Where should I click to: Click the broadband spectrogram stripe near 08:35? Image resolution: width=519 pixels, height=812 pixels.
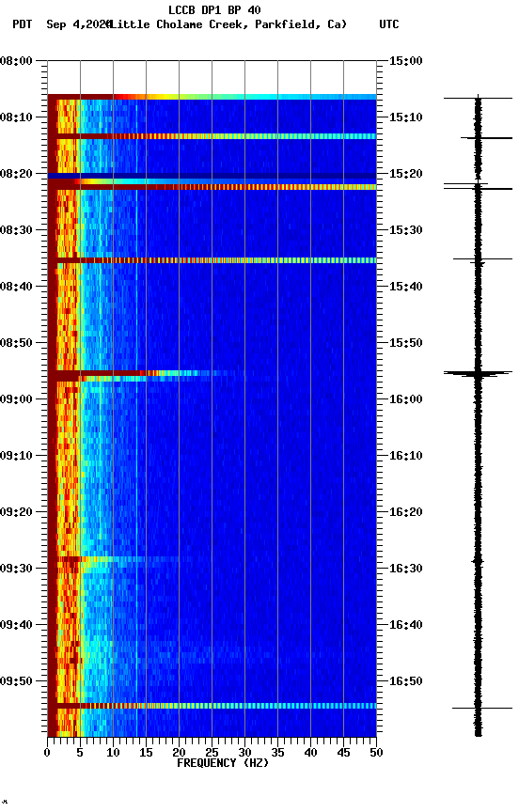coord(212,260)
